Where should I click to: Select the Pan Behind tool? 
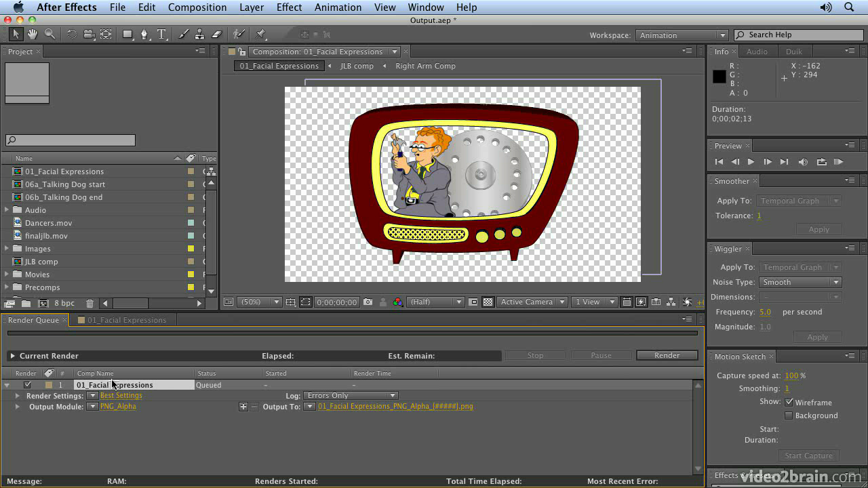coord(106,34)
